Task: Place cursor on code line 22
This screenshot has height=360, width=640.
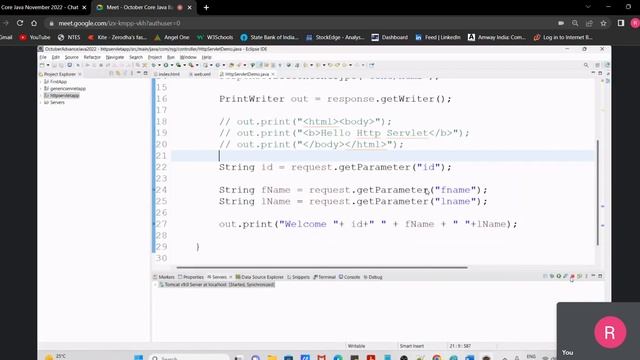Action: [x=335, y=167]
